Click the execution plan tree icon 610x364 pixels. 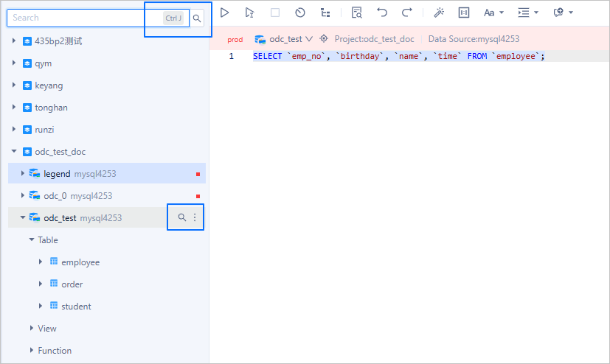(325, 13)
